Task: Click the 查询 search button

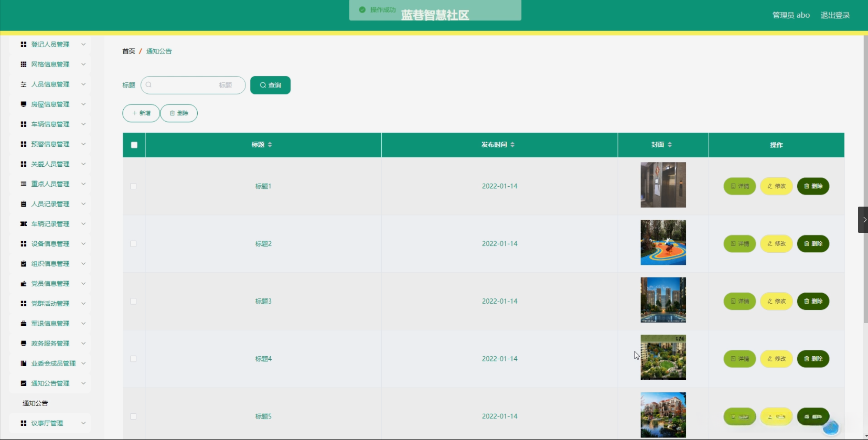Action: [271, 85]
